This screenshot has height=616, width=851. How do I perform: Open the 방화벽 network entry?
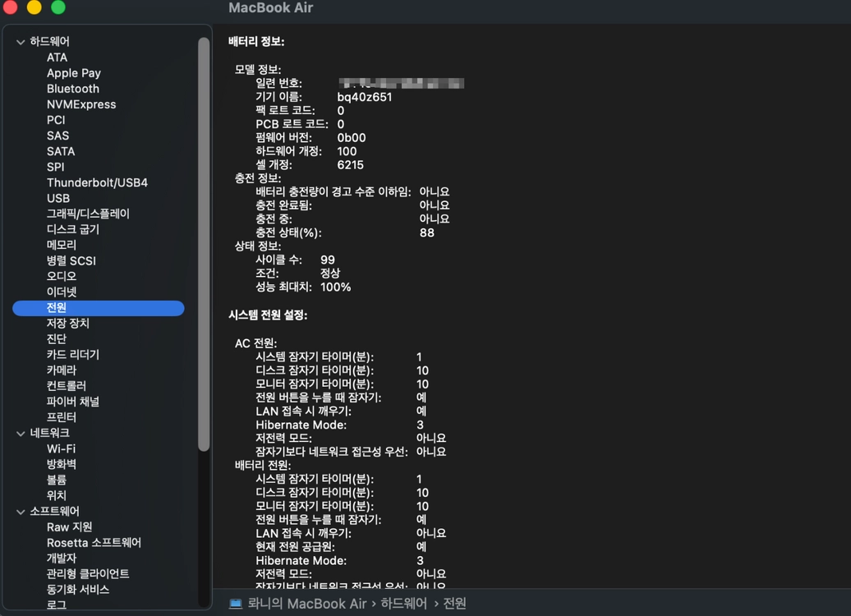pos(62,465)
